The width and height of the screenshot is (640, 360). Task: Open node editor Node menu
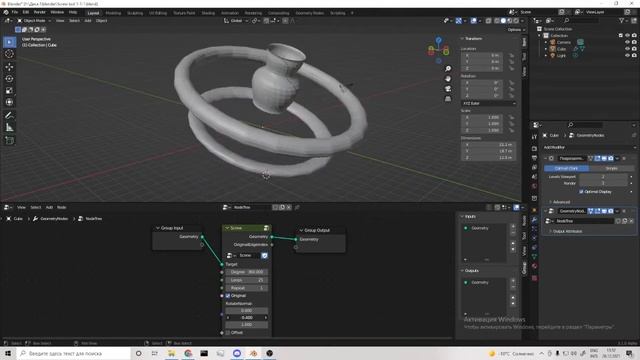61,207
